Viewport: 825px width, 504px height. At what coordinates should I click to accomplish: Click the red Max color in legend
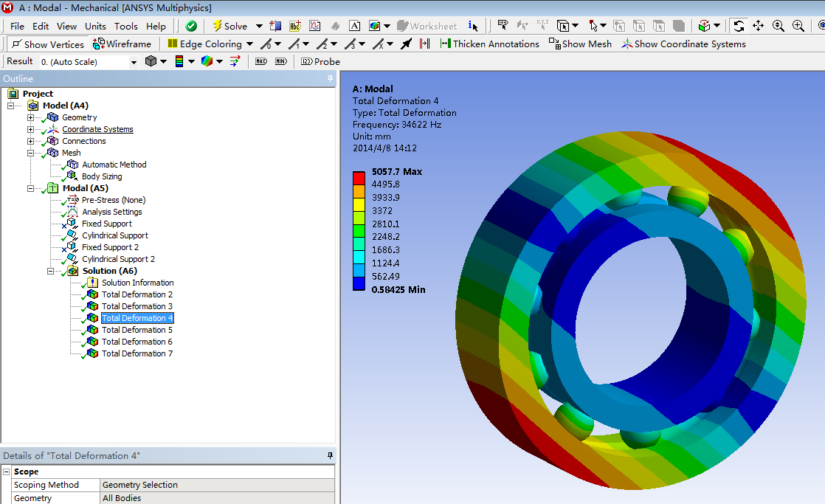point(359,177)
